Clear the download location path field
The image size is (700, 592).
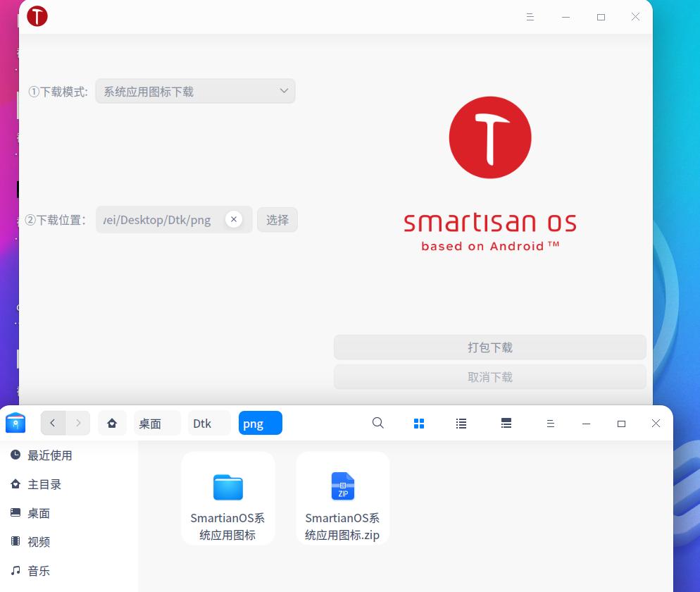tap(234, 219)
